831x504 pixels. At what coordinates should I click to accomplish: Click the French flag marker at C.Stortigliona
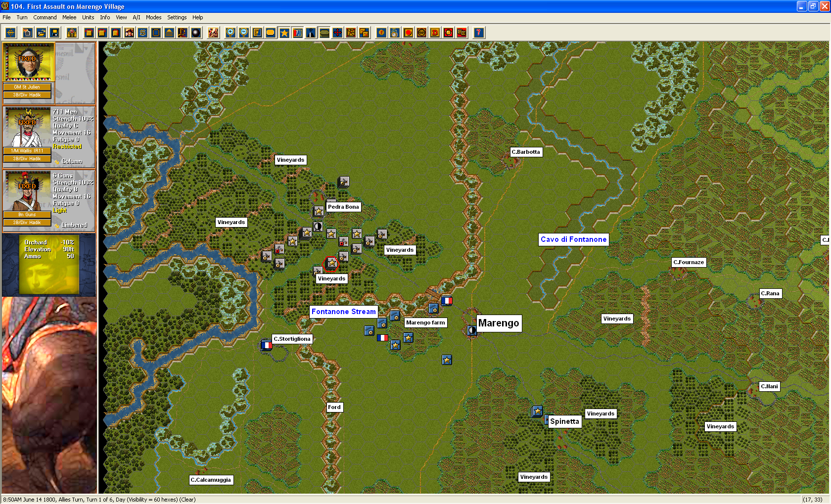(x=267, y=345)
